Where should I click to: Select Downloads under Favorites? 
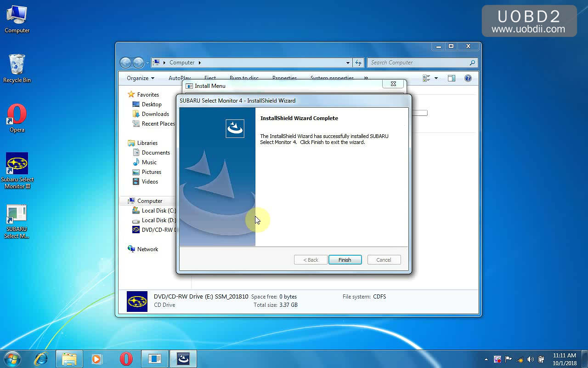155,114
